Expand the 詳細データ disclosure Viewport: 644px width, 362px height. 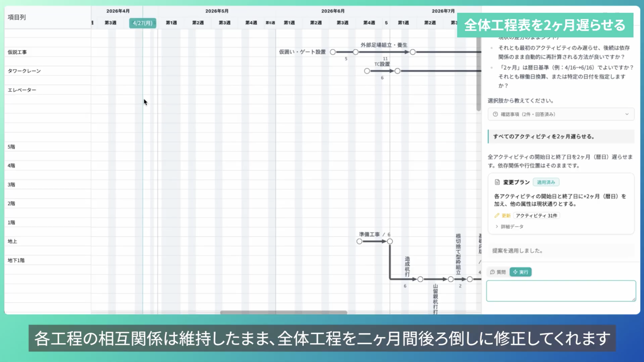click(509, 227)
